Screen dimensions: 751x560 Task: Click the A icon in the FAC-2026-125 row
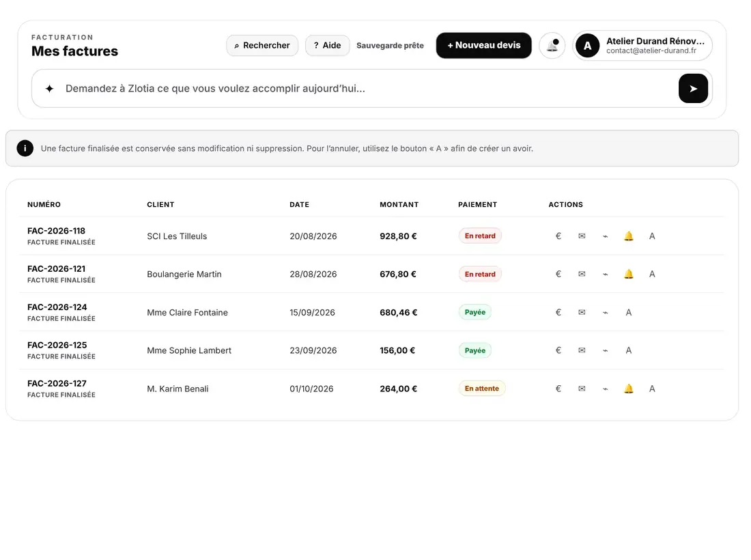point(628,350)
